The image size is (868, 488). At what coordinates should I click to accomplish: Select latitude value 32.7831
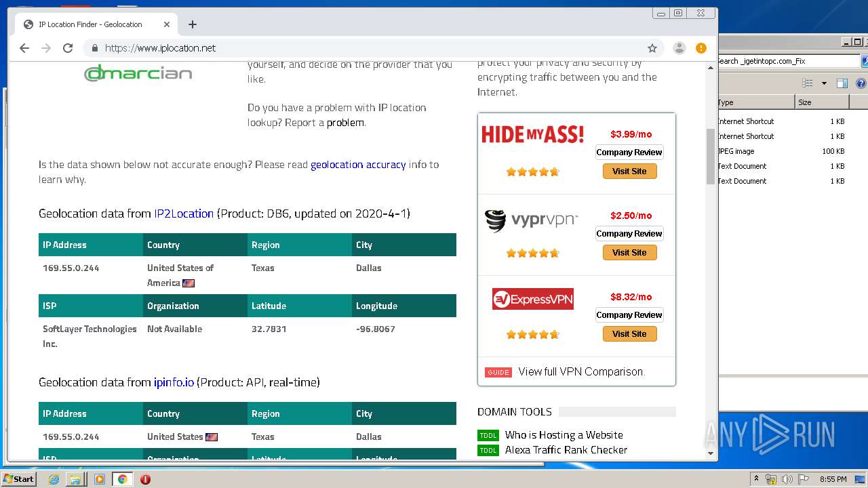point(269,329)
